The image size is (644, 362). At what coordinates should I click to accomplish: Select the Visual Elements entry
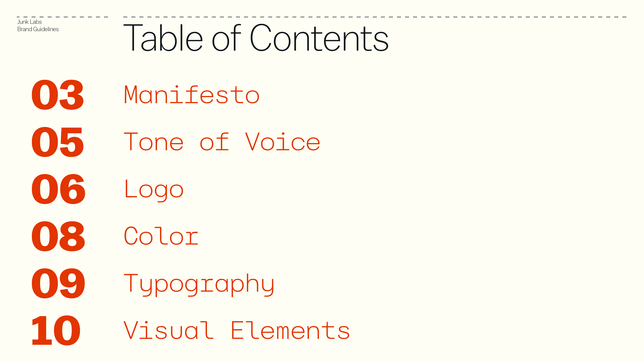coord(237,330)
